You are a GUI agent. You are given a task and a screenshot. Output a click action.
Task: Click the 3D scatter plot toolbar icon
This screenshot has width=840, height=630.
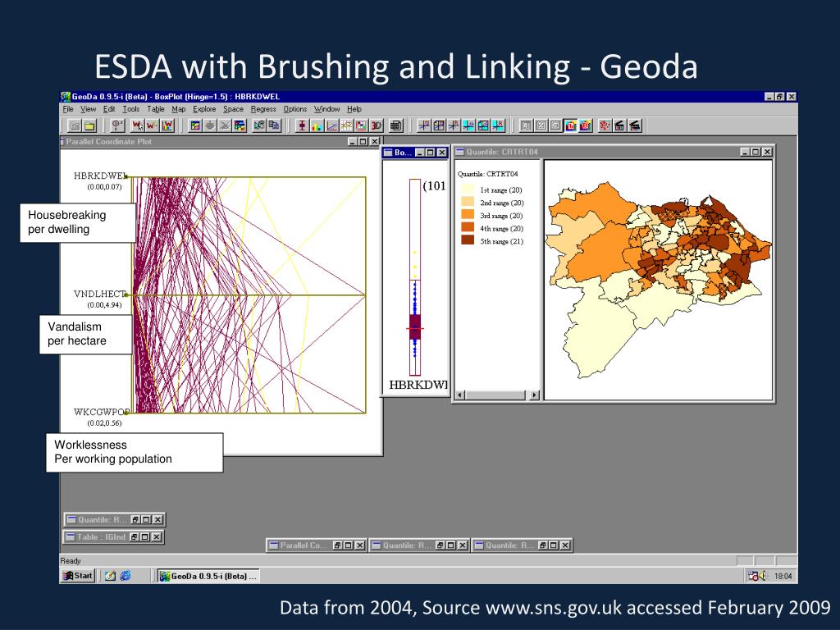click(x=377, y=126)
